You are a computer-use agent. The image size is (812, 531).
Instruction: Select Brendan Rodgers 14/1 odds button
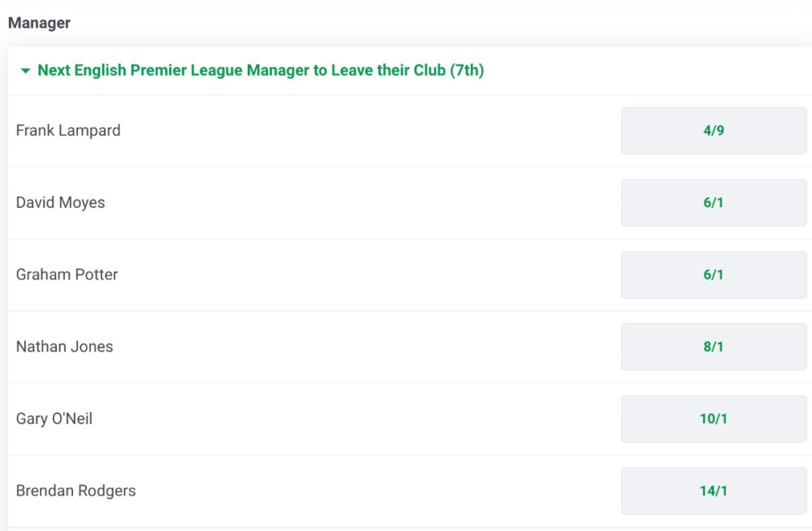pos(714,491)
